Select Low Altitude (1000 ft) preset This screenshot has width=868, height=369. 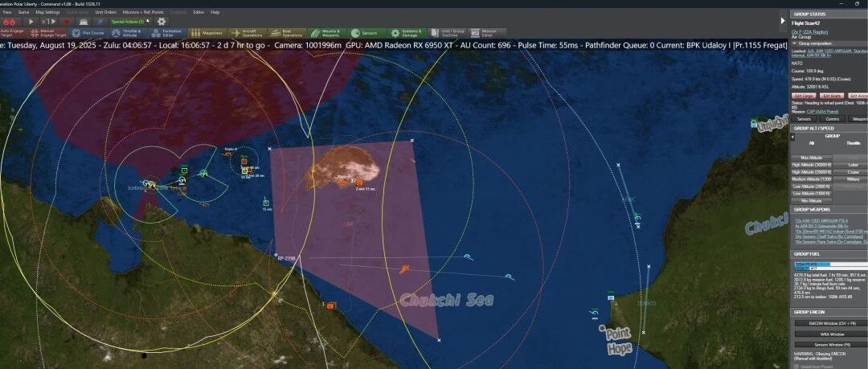coord(812,194)
